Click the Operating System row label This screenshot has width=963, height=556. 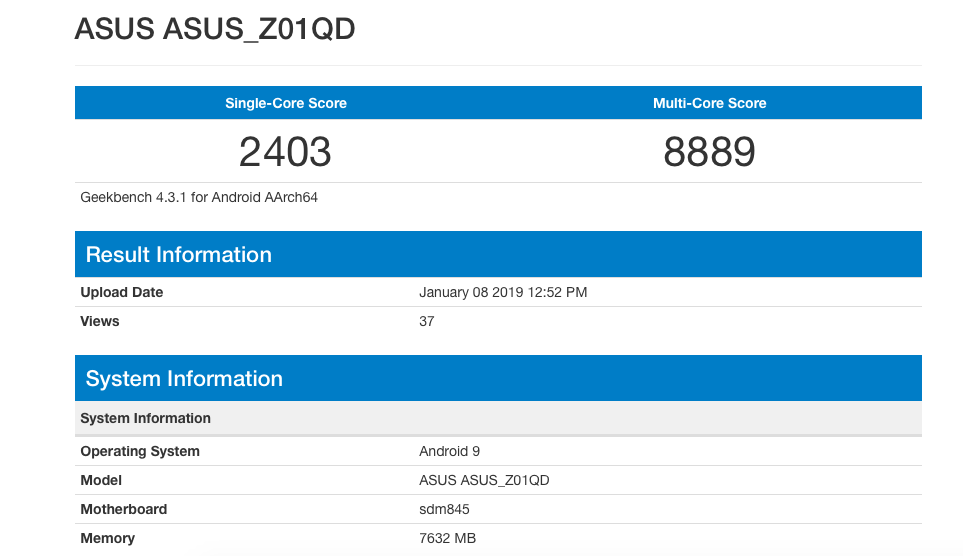click(140, 451)
